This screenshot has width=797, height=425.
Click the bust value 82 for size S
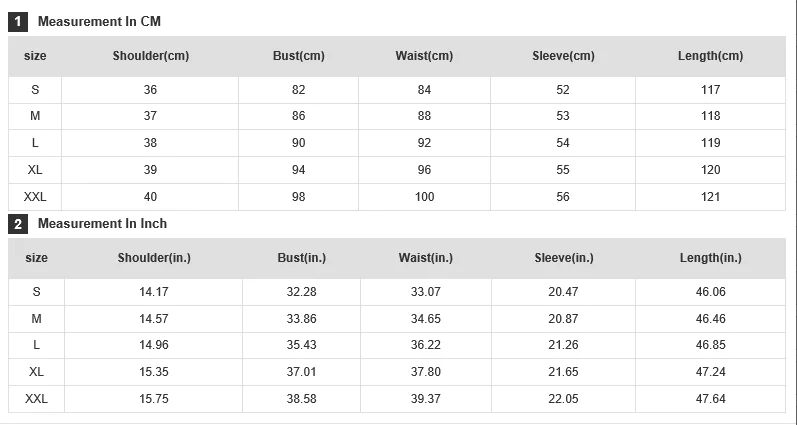tap(298, 90)
